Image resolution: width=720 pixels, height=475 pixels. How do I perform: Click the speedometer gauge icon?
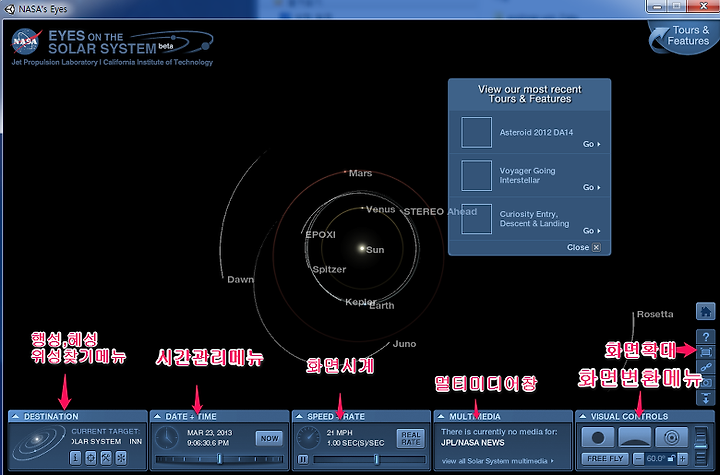point(308,438)
